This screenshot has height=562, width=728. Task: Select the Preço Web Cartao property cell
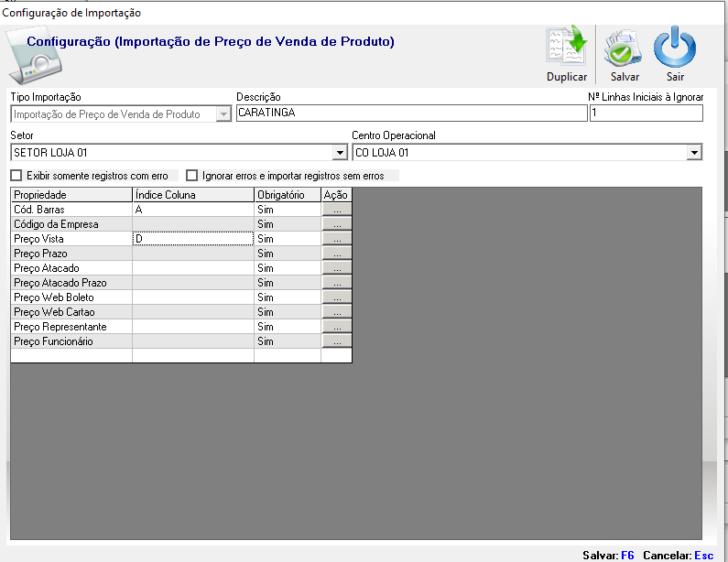click(x=71, y=311)
